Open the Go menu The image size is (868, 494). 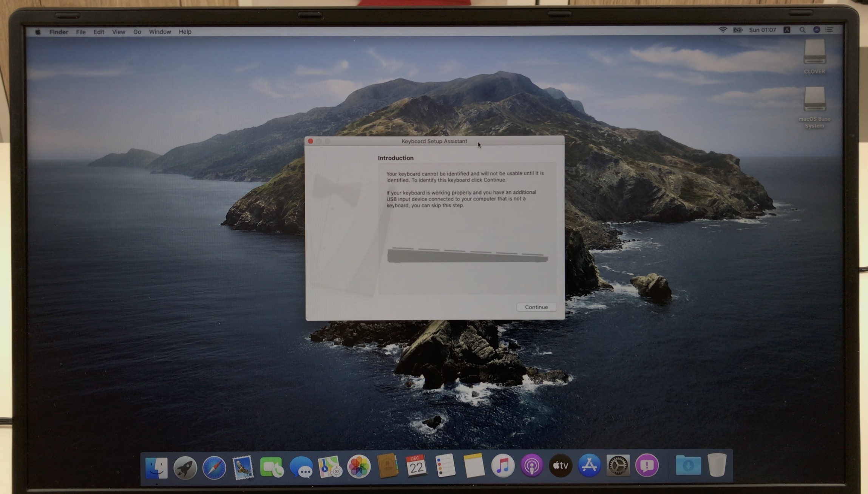click(137, 32)
